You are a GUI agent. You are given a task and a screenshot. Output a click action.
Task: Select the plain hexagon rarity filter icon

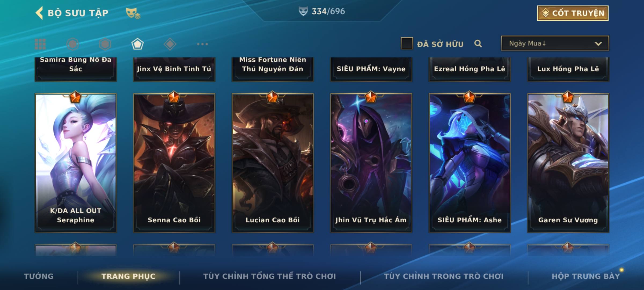click(x=105, y=44)
